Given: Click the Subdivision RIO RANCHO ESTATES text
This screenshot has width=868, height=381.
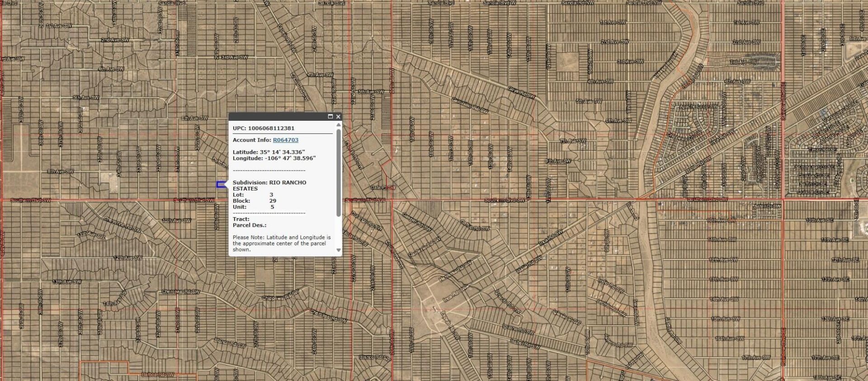Looking at the screenshot, I should pos(269,186).
